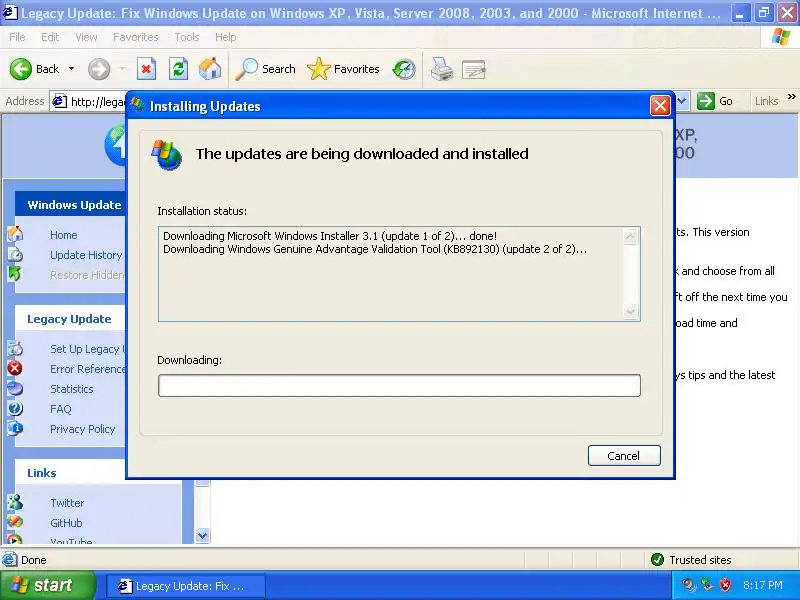
Task: Click the butterfly icon beside GitHub
Action: pos(15,522)
